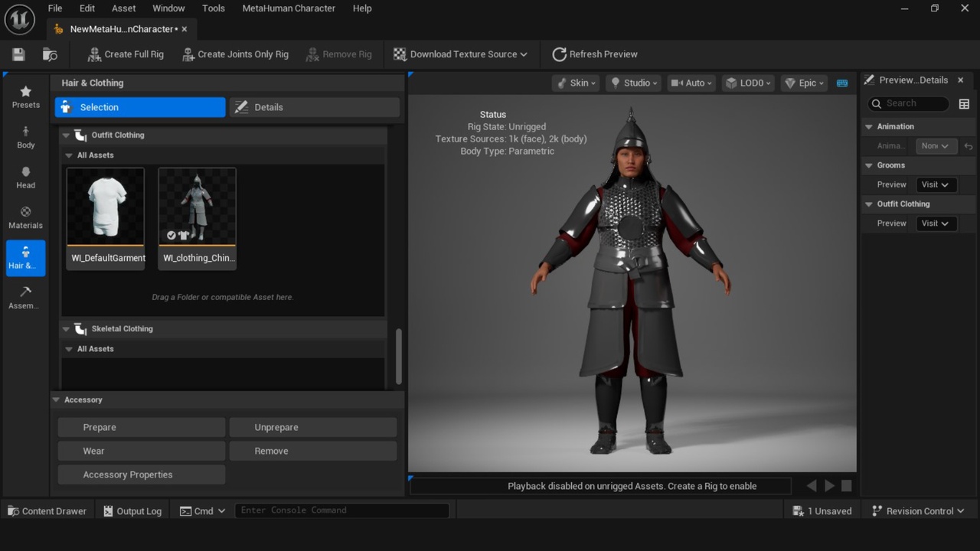Switch to the Selection tab
This screenshot has width=980, height=551.
140,107
